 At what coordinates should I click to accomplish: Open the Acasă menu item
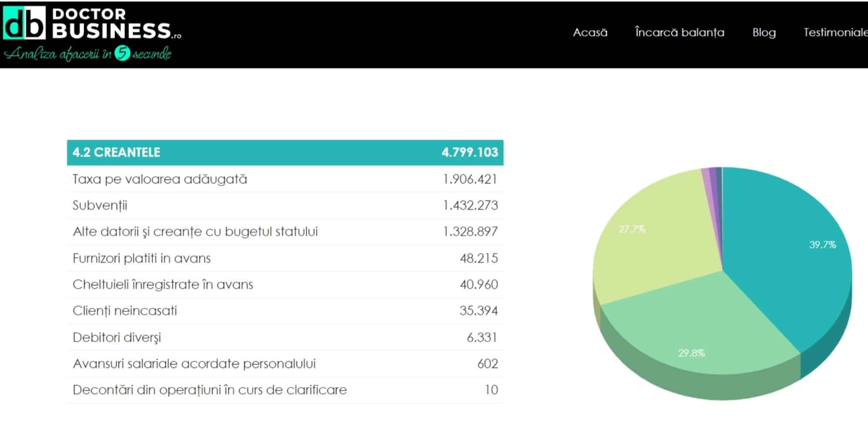pyautogui.click(x=590, y=33)
